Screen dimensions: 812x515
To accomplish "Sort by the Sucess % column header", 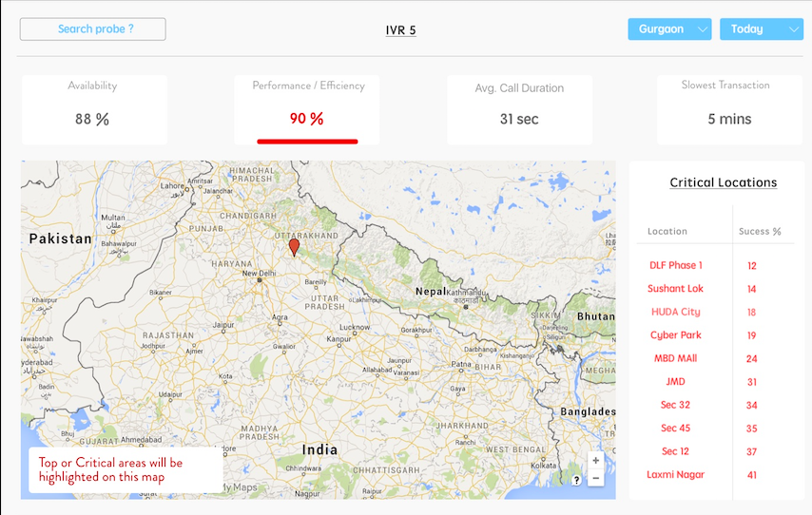I will [760, 231].
